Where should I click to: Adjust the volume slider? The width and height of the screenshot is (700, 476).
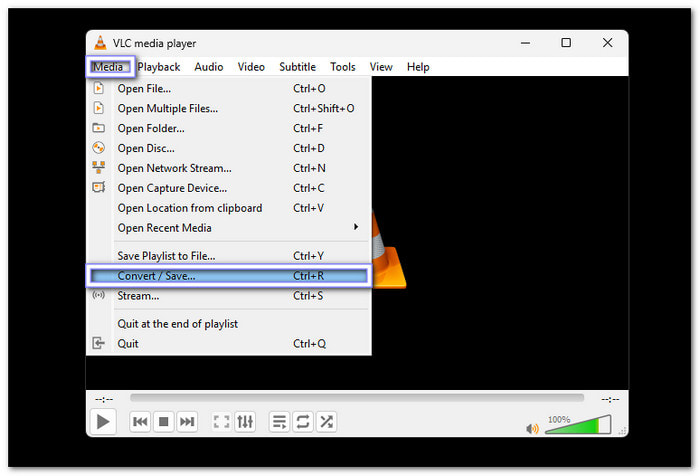coord(578,426)
